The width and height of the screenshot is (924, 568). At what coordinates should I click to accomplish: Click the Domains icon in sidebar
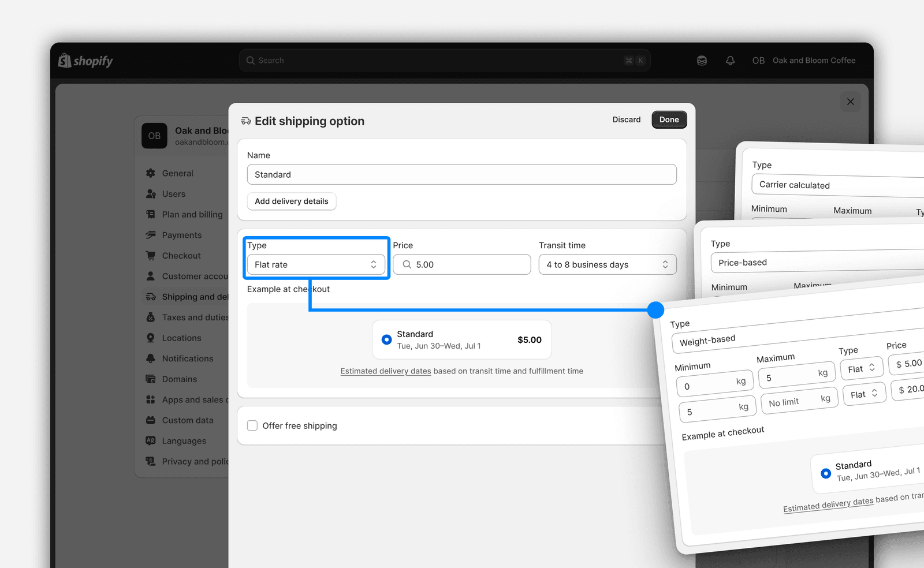click(151, 379)
